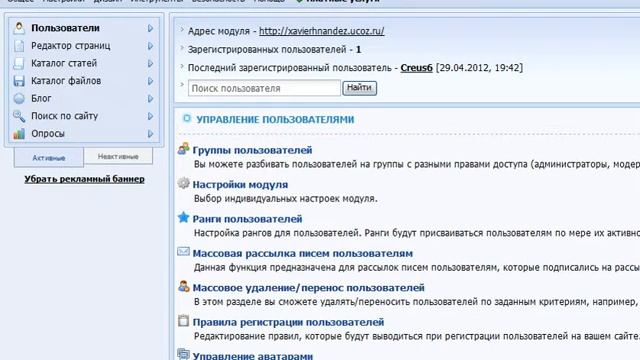The height and width of the screenshot is (360, 640).
Task: Open Массовое удаление/перенос пользователей link
Action: click(x=309, y=288)
